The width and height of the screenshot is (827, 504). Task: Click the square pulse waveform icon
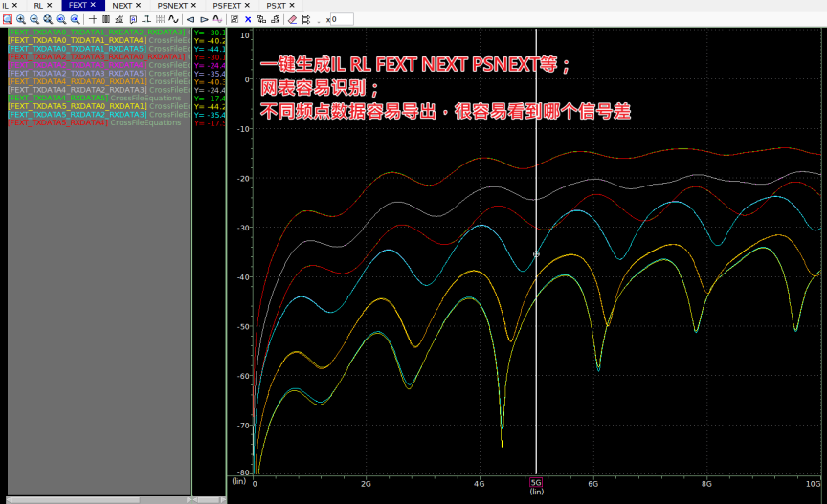[x=146, y=19]
